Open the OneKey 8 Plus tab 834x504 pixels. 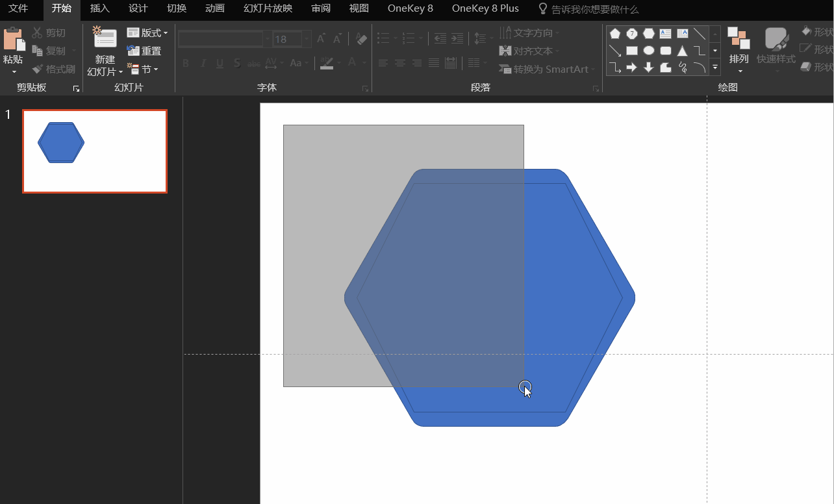point(485,8)
